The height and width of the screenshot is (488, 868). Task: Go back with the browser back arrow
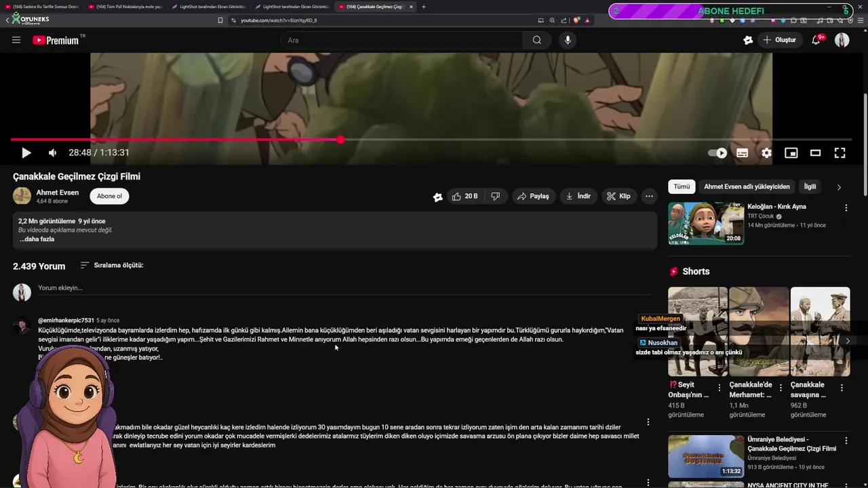pos(7,20)
